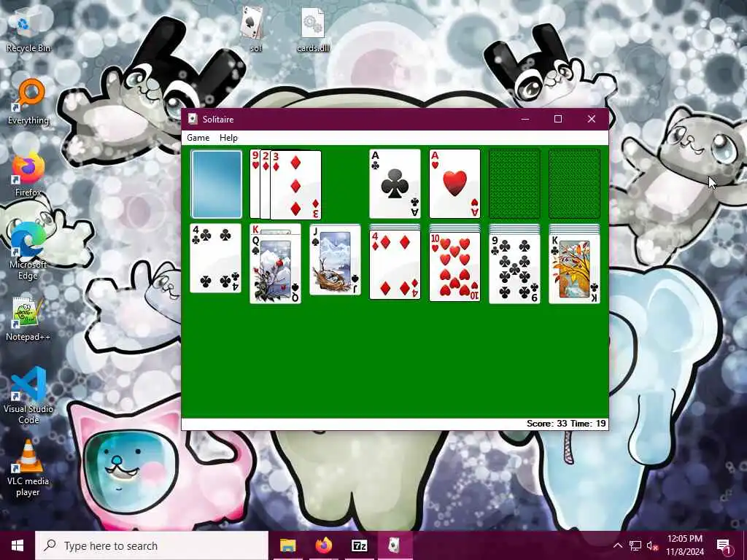Select the Everything desktop shortcut

pos(28,102)
